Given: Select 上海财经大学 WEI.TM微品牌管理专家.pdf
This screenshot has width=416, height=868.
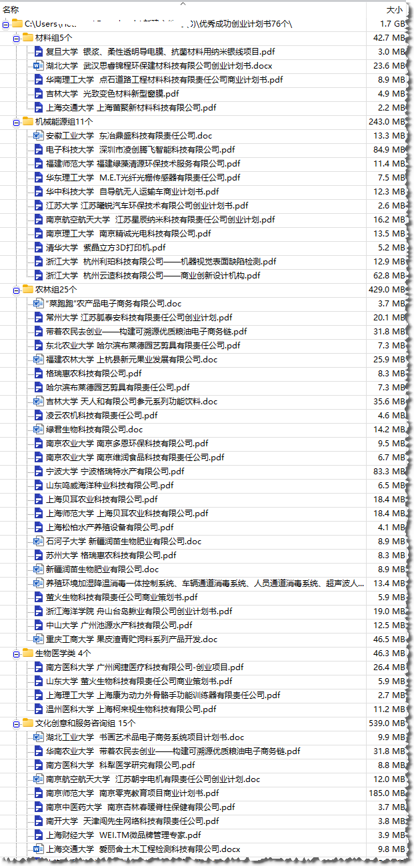Looking at the screenshot, I should click(123, 835).
